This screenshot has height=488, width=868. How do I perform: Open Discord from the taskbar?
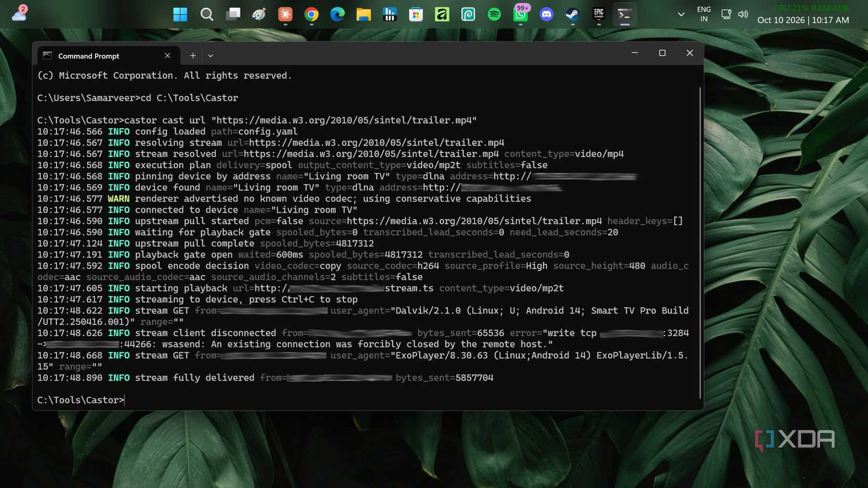[547, 15]
